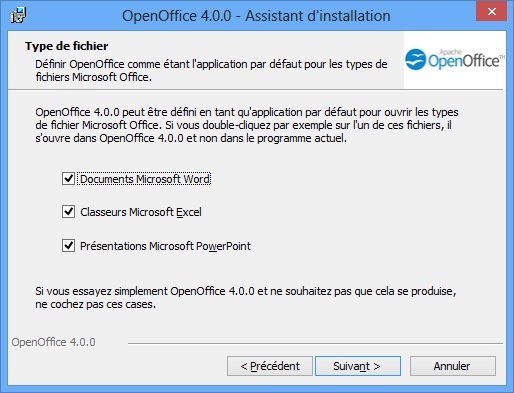Screen dimensions: 514x393
Task: Cancel installation with the Annuler button
Action: (453, 366)
